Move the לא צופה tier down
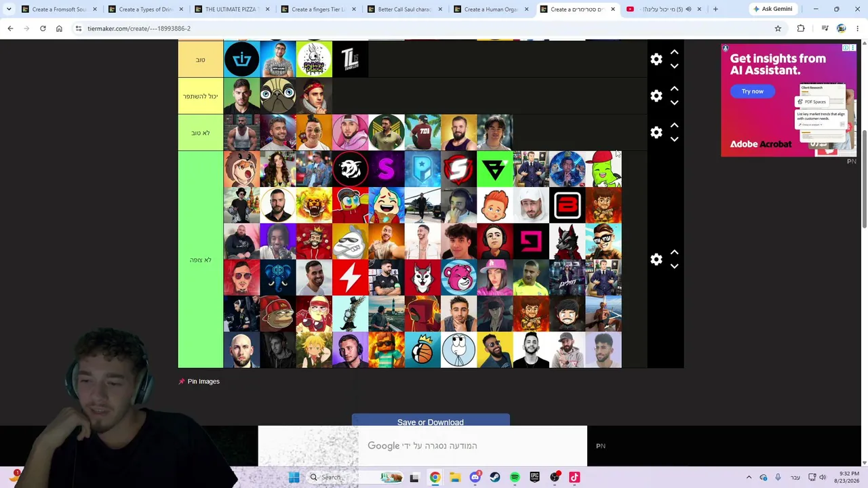This screenshot has width=868, height=488. click(x=674, y=266)
